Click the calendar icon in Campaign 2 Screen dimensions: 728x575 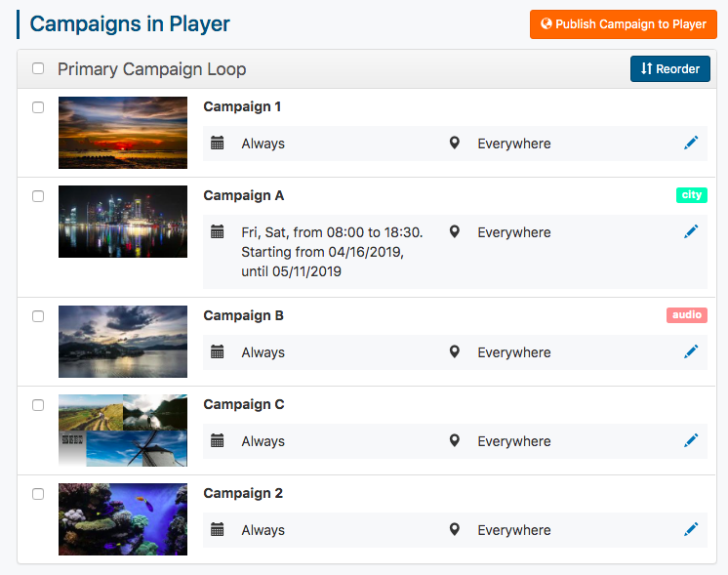point(218,529)
